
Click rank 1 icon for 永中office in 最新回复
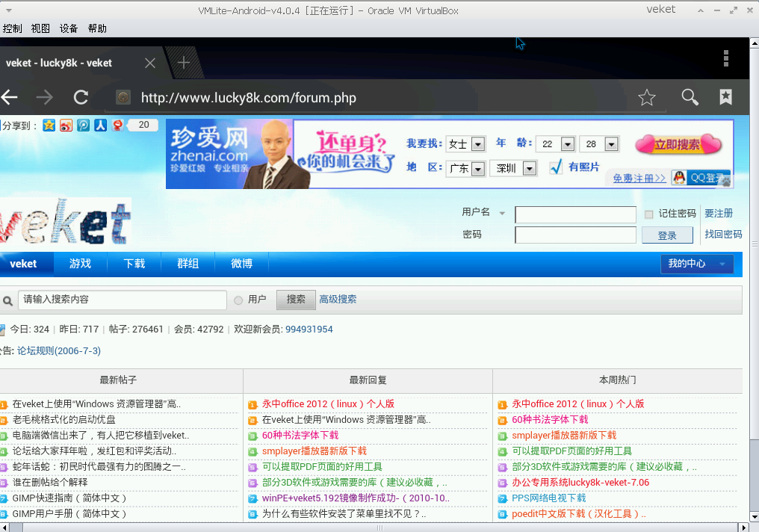tap(253, 405)
